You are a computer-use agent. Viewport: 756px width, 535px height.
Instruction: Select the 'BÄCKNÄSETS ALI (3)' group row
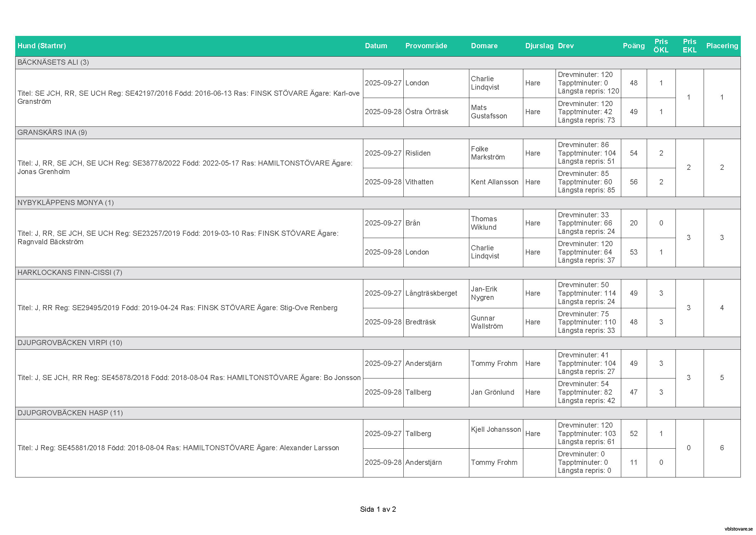pos(378,63)
